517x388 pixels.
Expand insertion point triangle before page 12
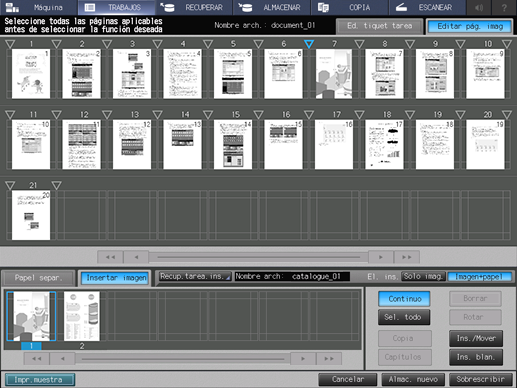(x=57, y=115)
